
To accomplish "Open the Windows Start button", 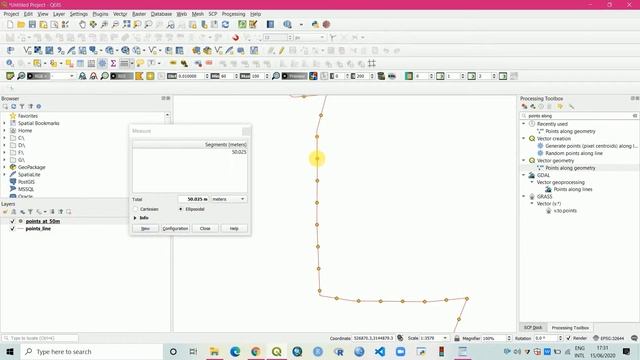I will click(x=10, y=352).
